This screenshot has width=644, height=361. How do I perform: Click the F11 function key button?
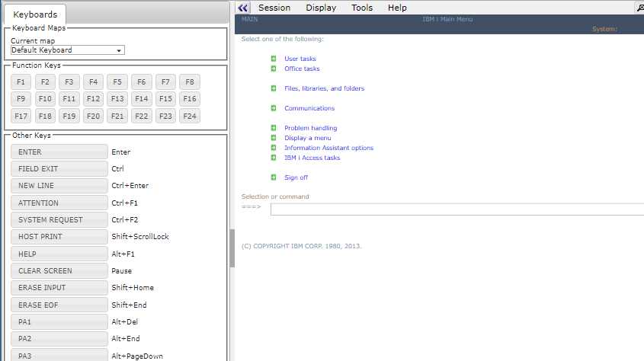click(x=69, y=99)
